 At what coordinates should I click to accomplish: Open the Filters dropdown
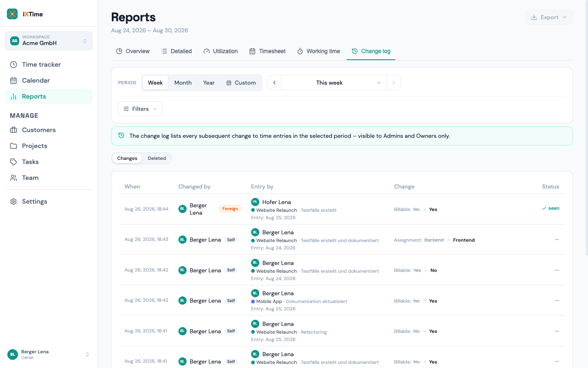[x=140, y=109]
